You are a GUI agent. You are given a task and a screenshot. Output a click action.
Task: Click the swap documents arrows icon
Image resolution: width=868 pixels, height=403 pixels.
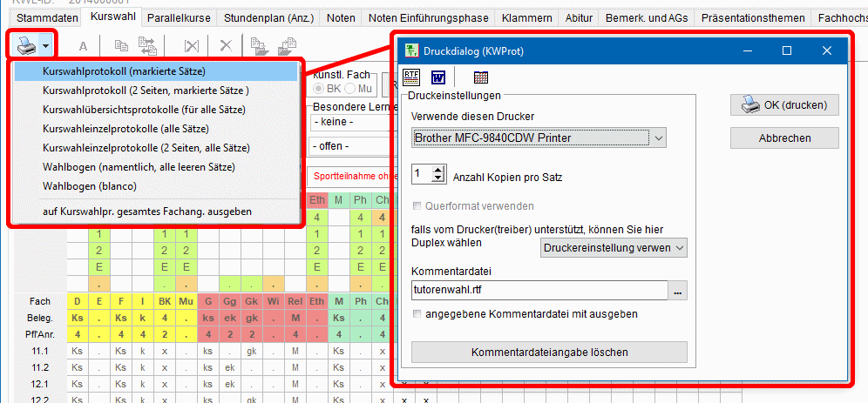(147, 46)
